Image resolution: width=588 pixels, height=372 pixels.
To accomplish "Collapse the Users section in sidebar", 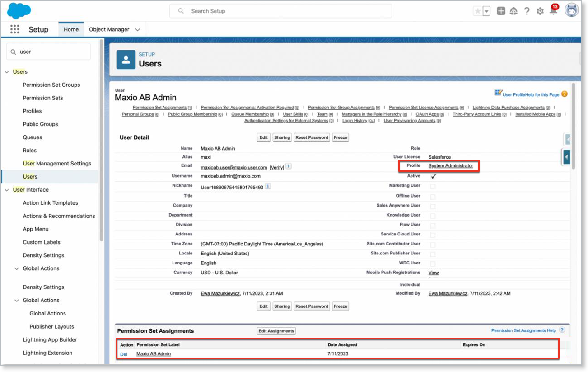I will [x=7, y=72].
